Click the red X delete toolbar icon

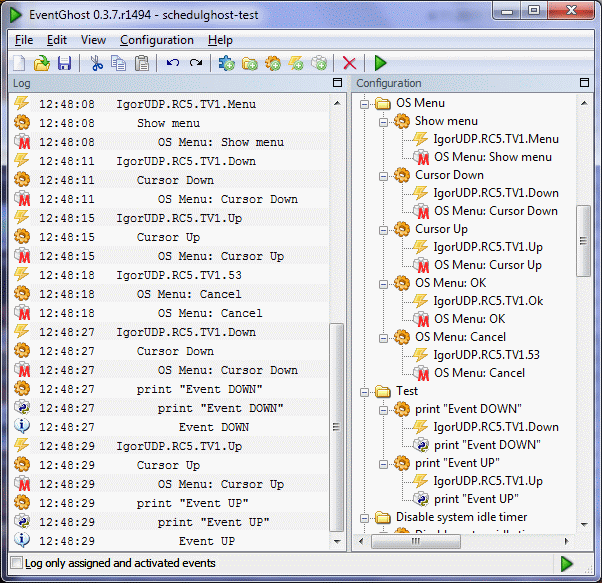tap(349, 63)
